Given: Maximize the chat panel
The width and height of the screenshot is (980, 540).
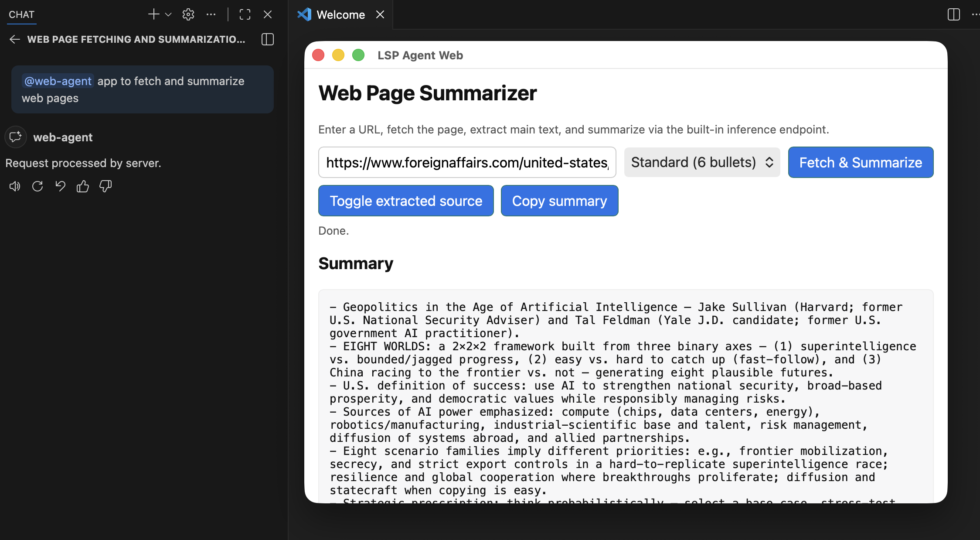Looking at the screenshot, I should [245, 14].
